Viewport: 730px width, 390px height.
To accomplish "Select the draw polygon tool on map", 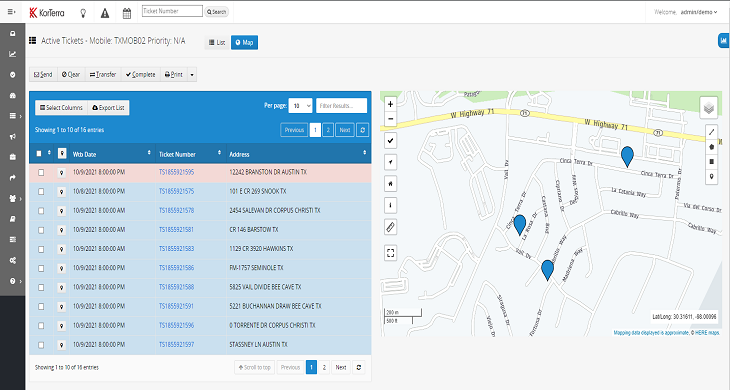I will (x=711, y=147).
